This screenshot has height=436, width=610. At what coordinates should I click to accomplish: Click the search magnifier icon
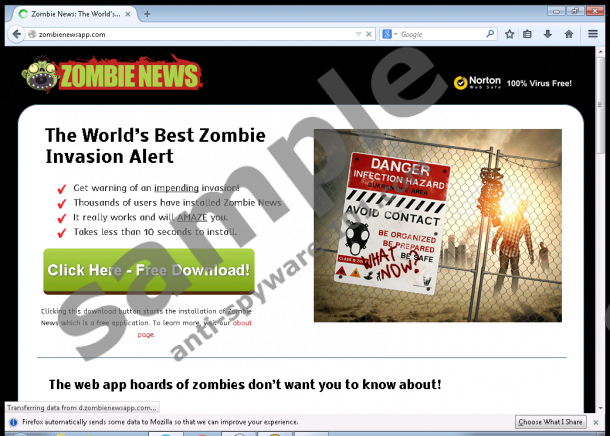point(490,34)
